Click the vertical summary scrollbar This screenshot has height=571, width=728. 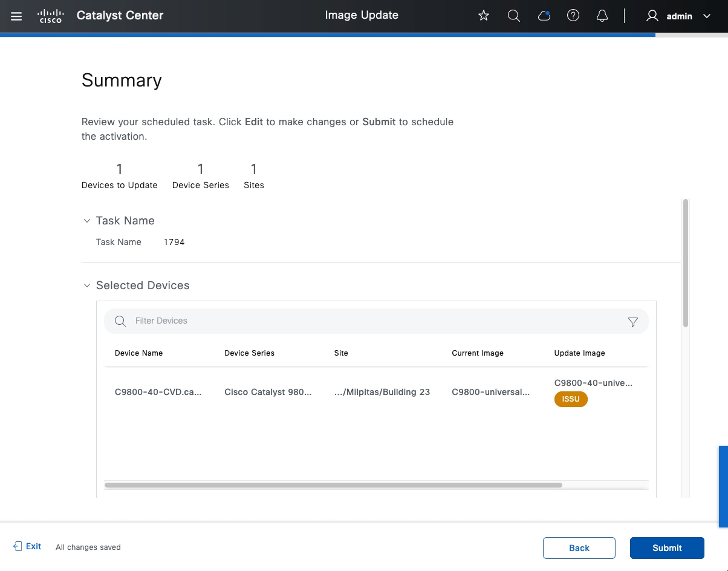click(x=686, y=264)
